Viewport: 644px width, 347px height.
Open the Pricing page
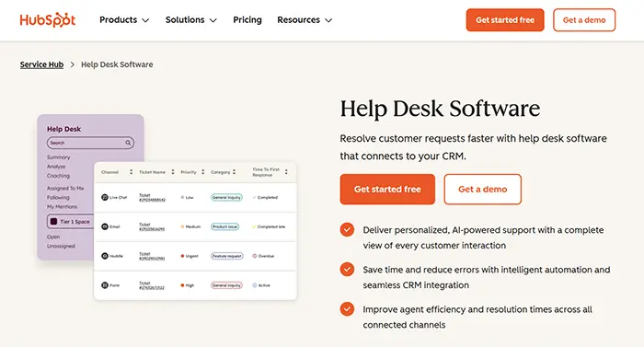[247, 19]
